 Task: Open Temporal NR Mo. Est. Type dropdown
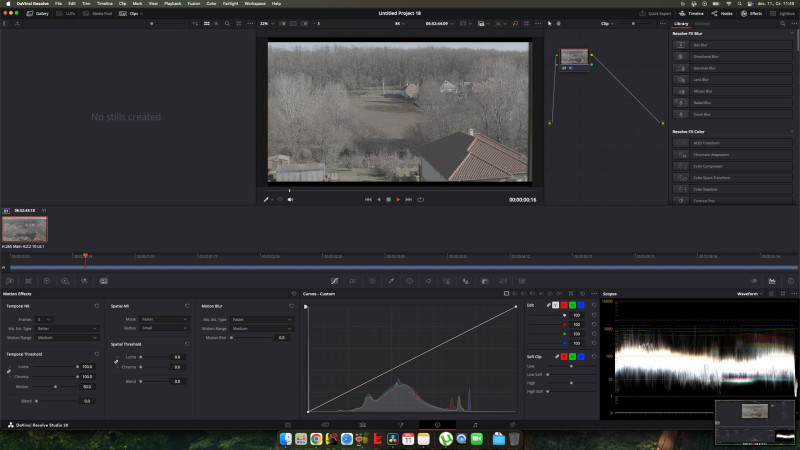click(x=66, y=329)
